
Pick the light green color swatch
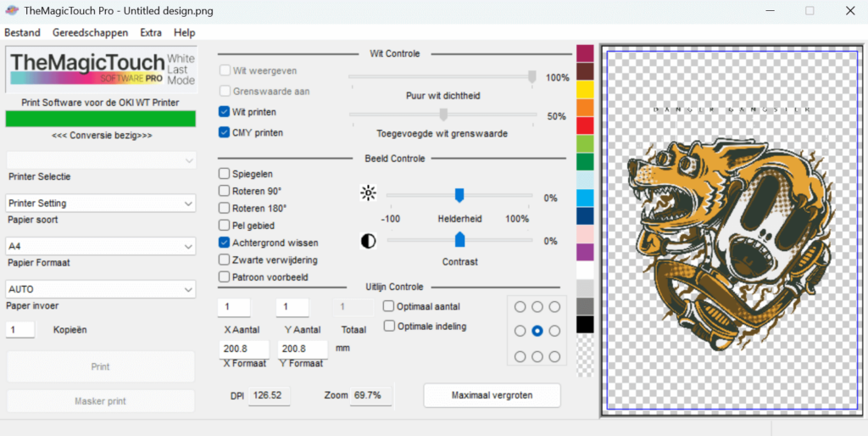click(585, 144)
